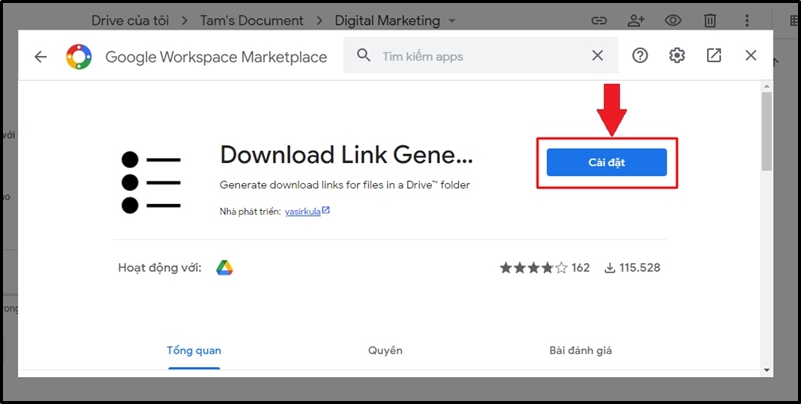Viewport: 801px width, 404px height.
Task: Click the Download Link Generator app icon
Action: pyautogui.click(x=151, y=182)
